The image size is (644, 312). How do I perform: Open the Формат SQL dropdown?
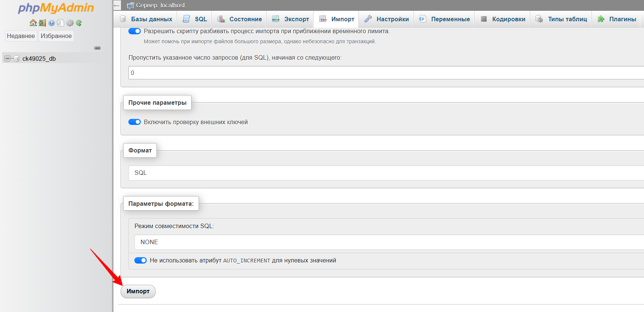(386, 173)
